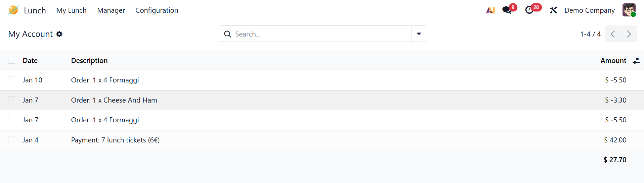Expand the search options dropdown arrow
Screen dimensions: 644x183
pos(419,34)
